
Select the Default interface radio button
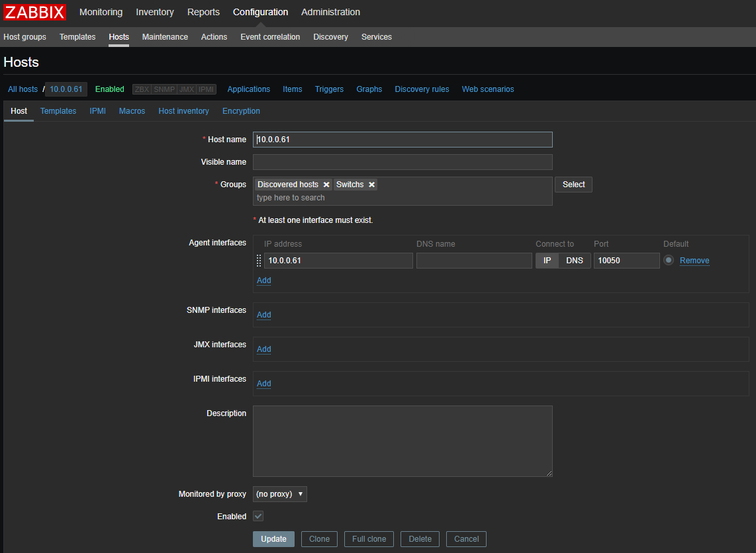(669, 261)
